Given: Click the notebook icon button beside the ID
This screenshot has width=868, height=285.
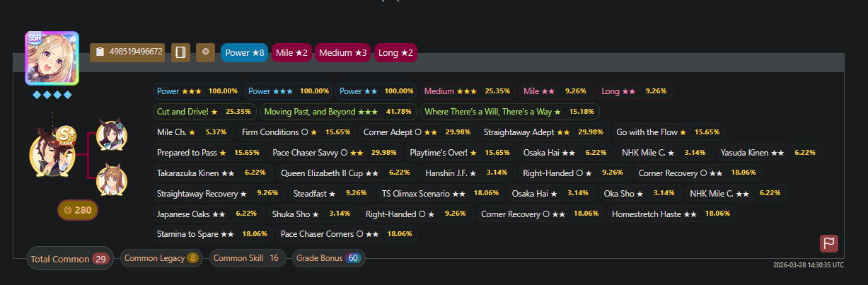Looking at the screenshot, I should [x=180, y=52].
